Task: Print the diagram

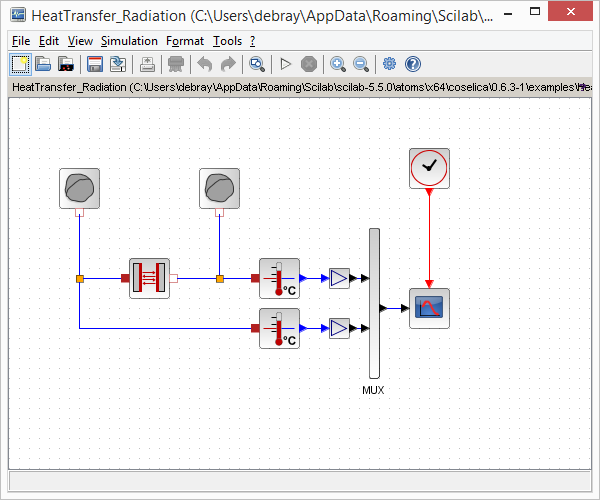Action: click(176, 64)
